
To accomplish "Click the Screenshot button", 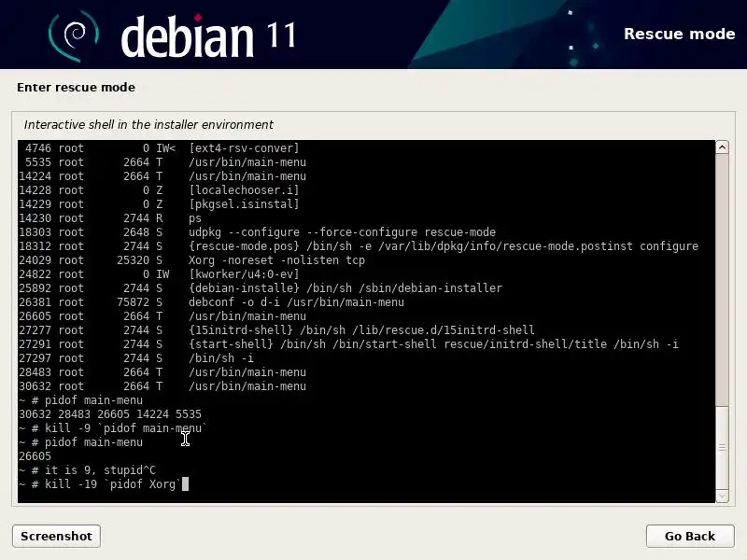I will (x=56, y=536).
